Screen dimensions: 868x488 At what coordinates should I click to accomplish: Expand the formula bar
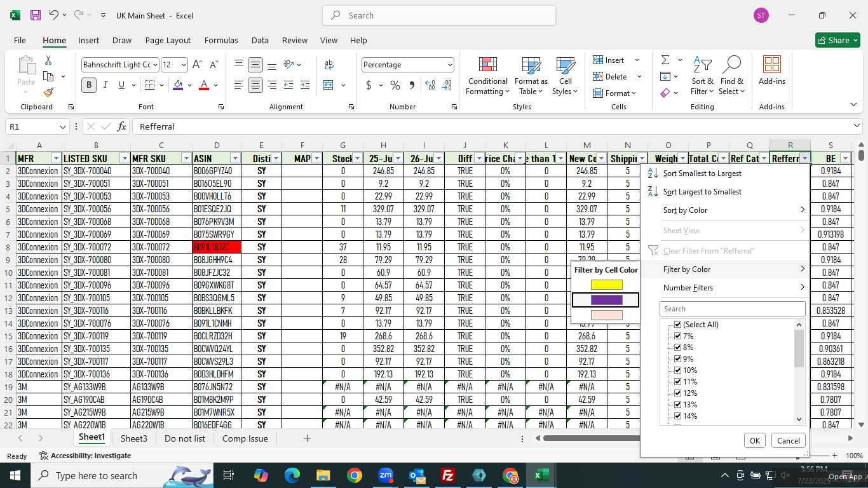click(857, 126)
